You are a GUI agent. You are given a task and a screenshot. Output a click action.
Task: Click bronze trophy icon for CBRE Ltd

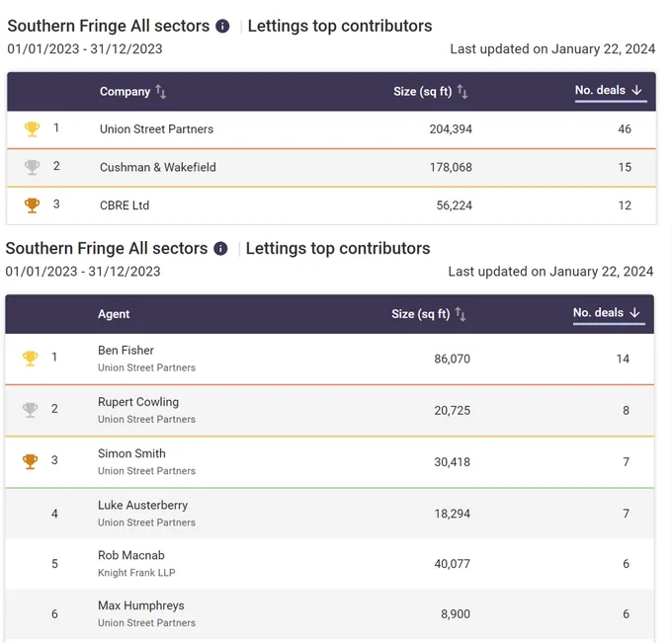tap(33, 205)
